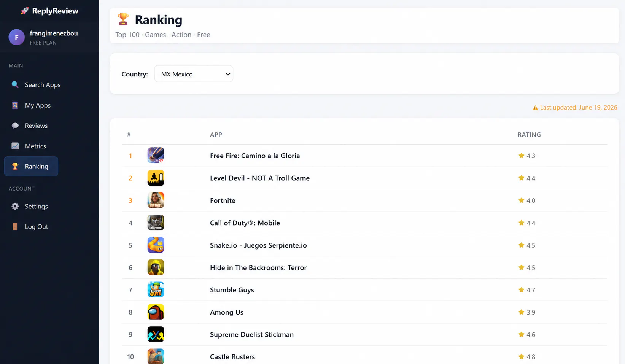Select the Ranking sidebar item
Viewport: 625px width, 364px height.
click(31, 166)
